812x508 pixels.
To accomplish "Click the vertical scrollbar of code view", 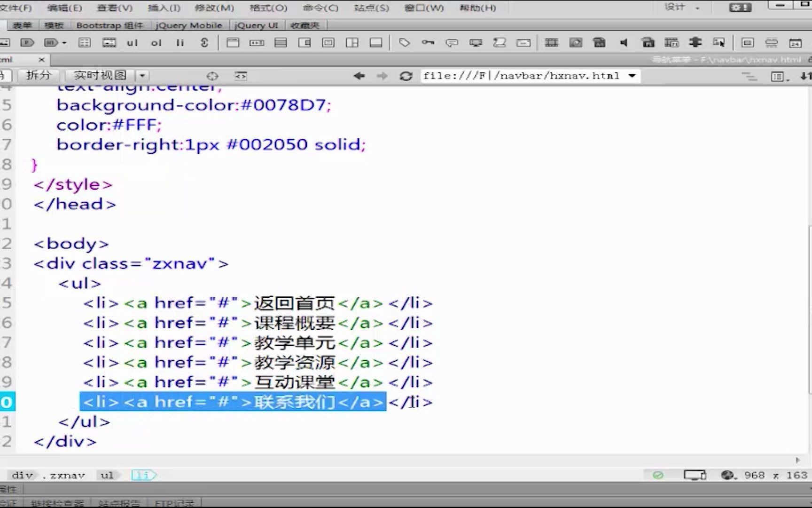I will pyautogui.click(x=809, y=310).
